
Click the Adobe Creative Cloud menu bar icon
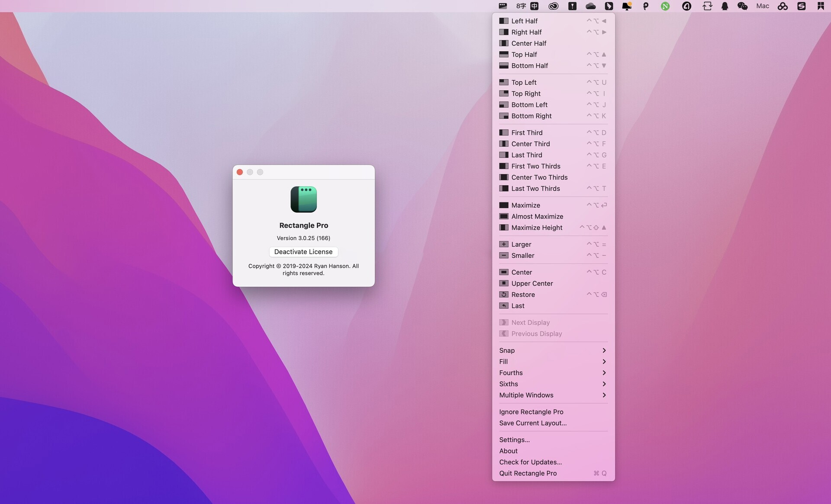click(x=554, y=6)
